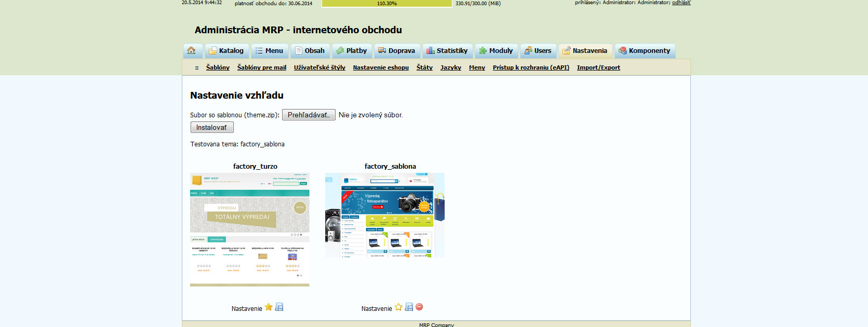868x327 pixels.
Task: Go to Užívateľské štýly
Action: pos(319,67)
